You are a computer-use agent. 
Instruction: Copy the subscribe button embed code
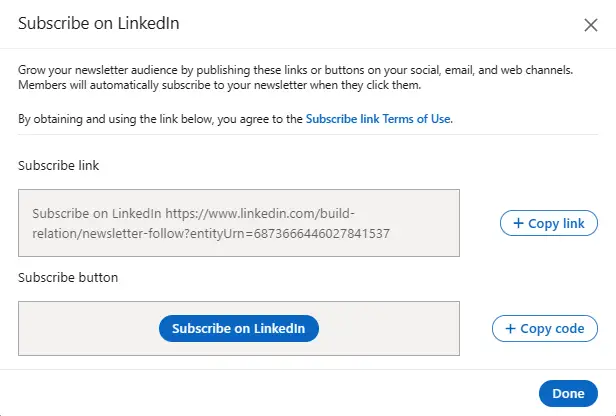[x=545, y=328]
